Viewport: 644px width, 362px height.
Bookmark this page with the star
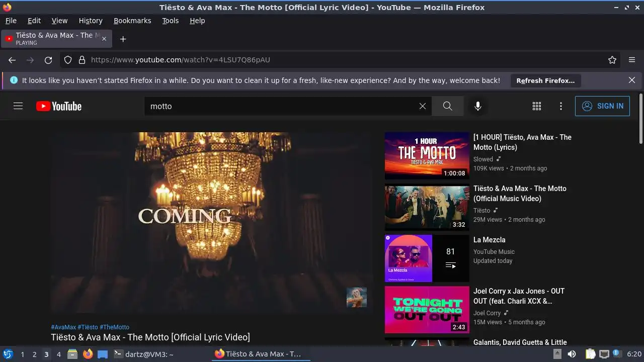612,60
